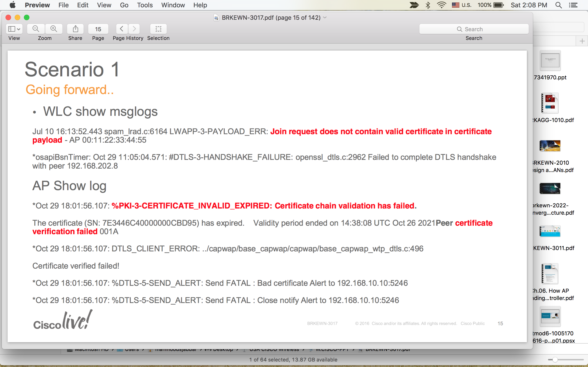
Task: Select the 7341970.ppt file thumbnail
Action: (x=550, y=61)
